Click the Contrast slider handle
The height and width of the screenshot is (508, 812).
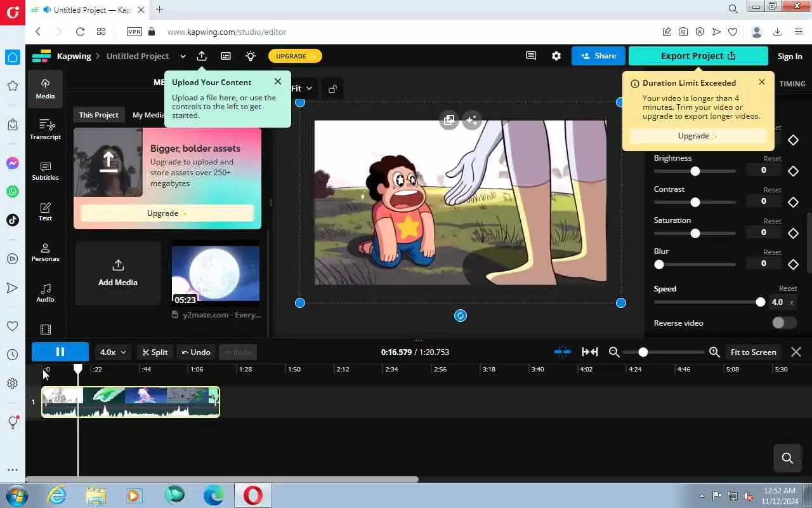(x=695, y=203)
